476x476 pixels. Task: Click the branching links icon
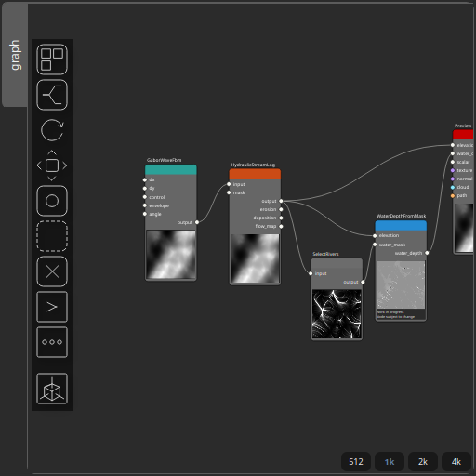tap(52, 95)
